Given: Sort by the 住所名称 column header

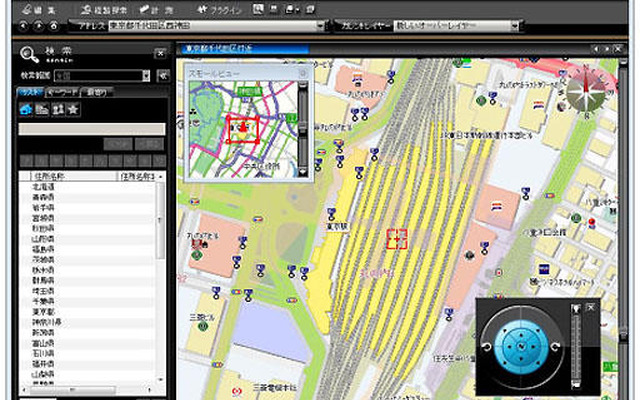Looking at the screenshot, I should pos(73,176).
